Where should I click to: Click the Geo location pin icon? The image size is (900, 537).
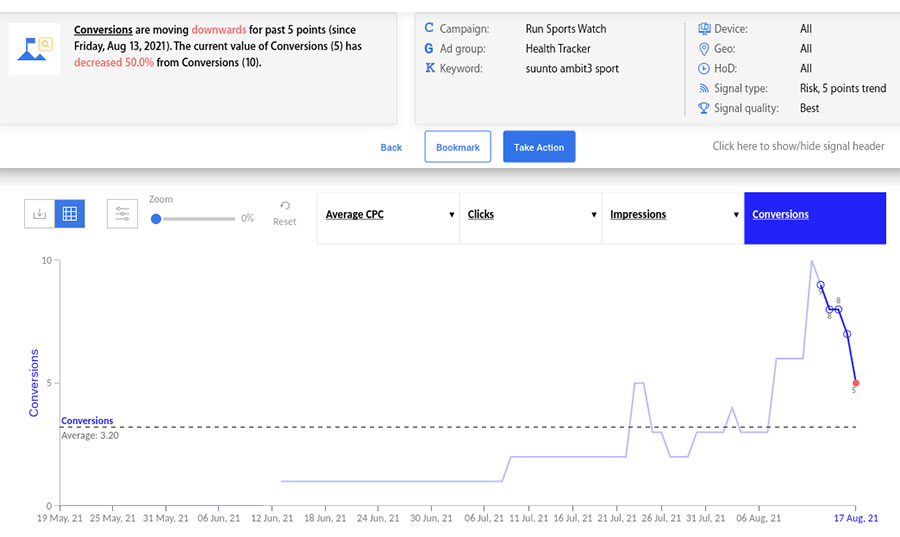(704, 49)
